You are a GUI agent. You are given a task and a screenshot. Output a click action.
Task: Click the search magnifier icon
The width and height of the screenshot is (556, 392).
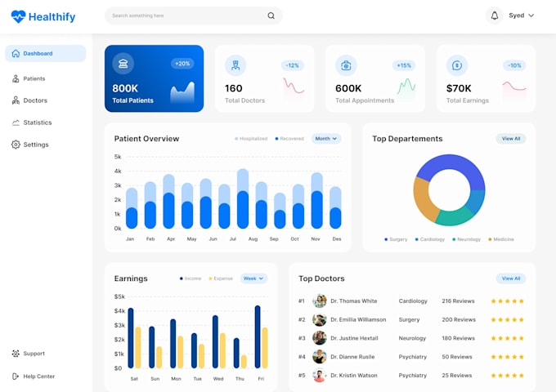point(271,16)
